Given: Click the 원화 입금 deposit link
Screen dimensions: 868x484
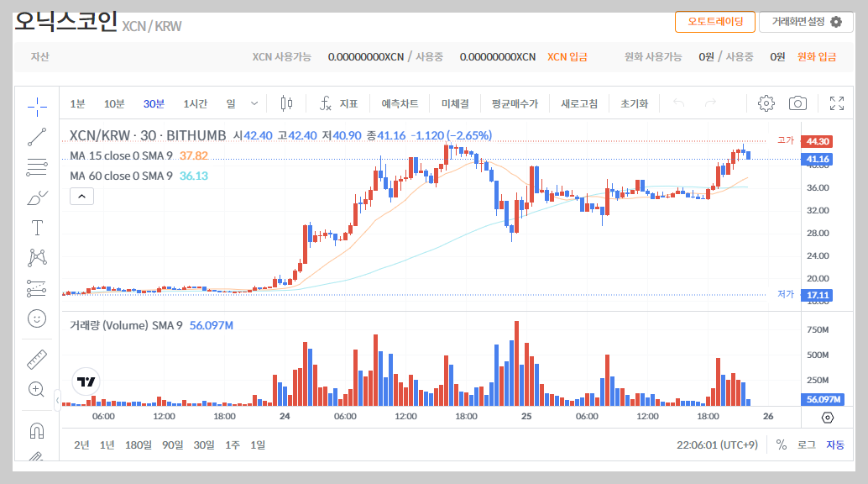Looking at the screenshot, I should pyautogui.click(x=817, y=56).
